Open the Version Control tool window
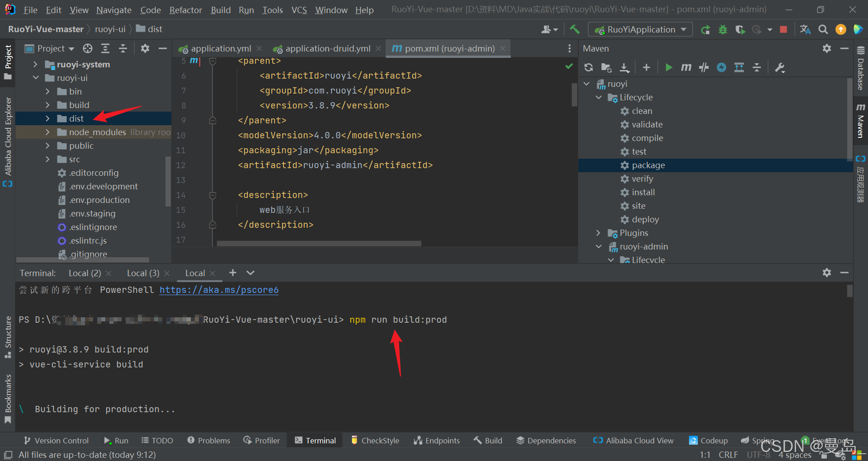This screenshot has width=868, height=461. [57, 440]
